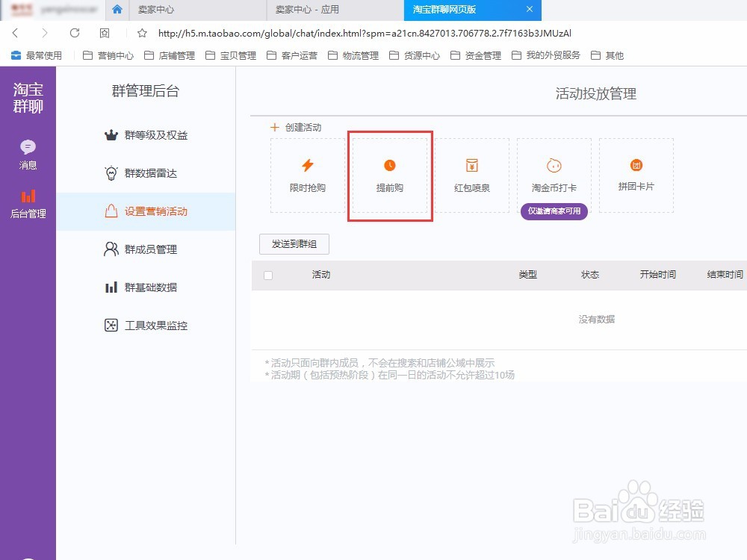Check the select-all box in activity table

tap(268, 275)
